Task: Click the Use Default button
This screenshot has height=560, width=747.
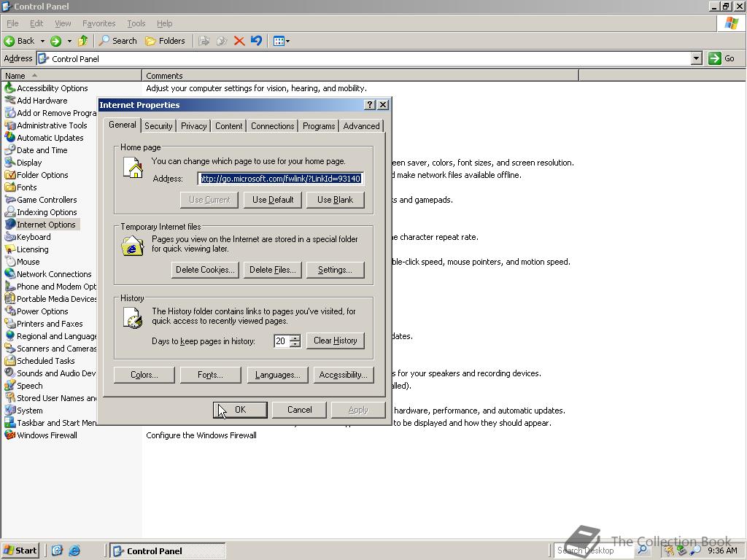Action: point(273,200)
